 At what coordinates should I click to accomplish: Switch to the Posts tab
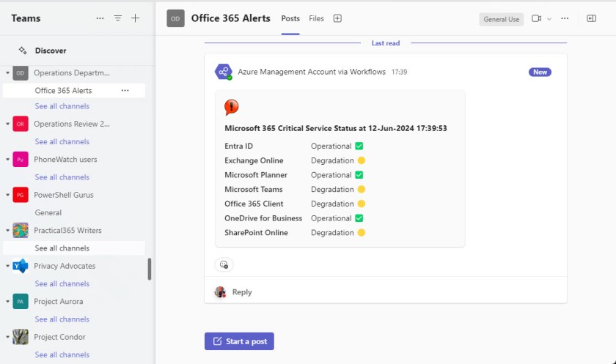[290, 18]
